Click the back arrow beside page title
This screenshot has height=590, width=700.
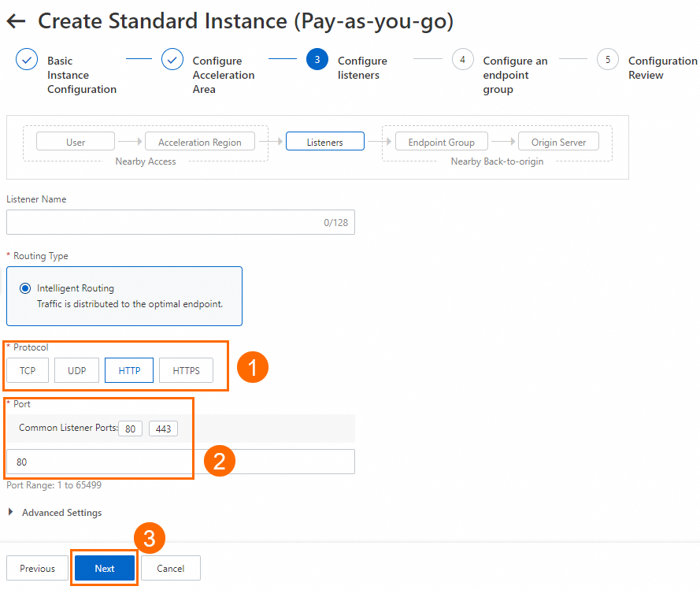(x=16, y=22)
